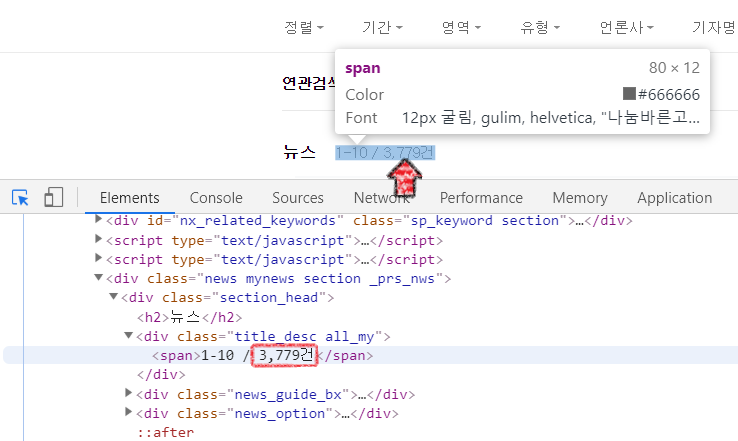
Task: Click the highlighted 1-10 / 3,779건 text
Action: 385,153
